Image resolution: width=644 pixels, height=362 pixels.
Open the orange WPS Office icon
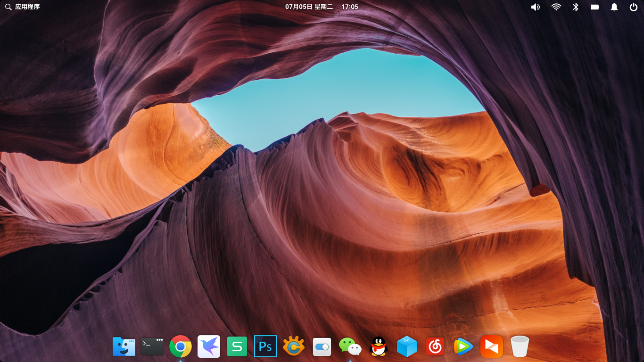point(492,347)
